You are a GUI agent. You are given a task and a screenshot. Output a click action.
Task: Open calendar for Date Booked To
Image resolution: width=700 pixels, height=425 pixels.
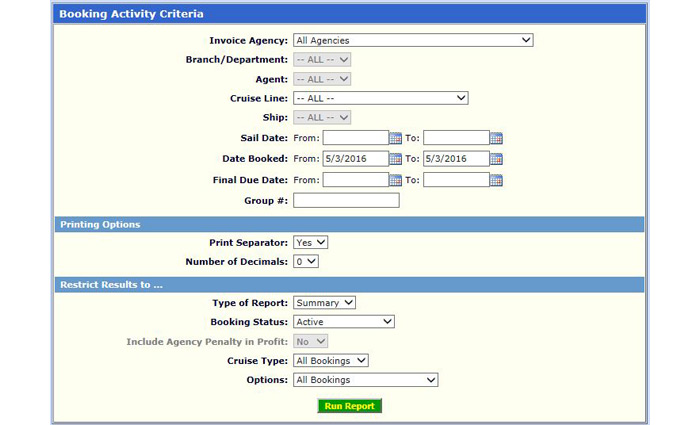click(x=496, y=159)
